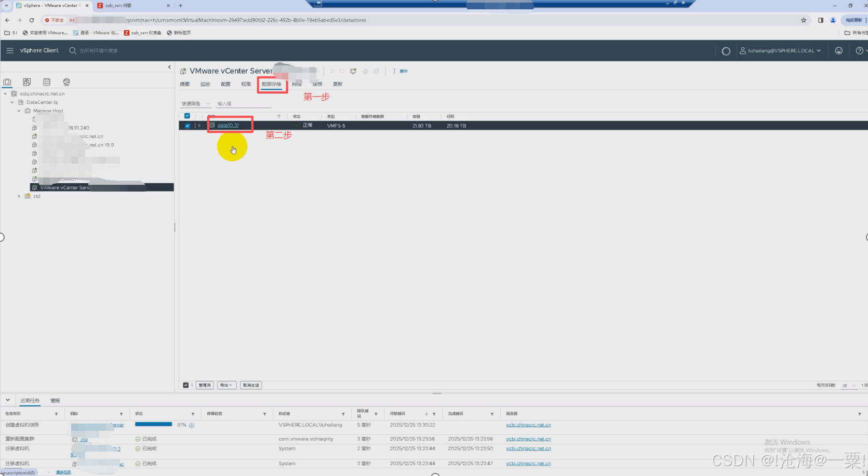Launch the VM remote console icon
The height and width of the screenshot is (476, 868).
tap(353, 71)
